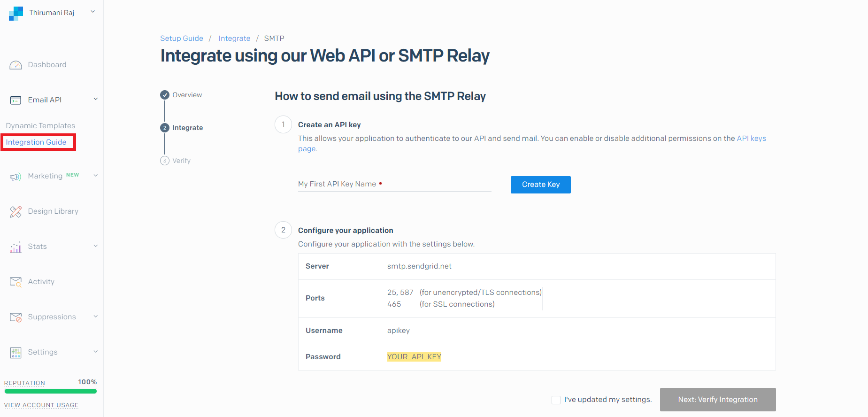Expand the Suppressions menu chevron
The image size is (868, 417).
(x=96, y=317)
